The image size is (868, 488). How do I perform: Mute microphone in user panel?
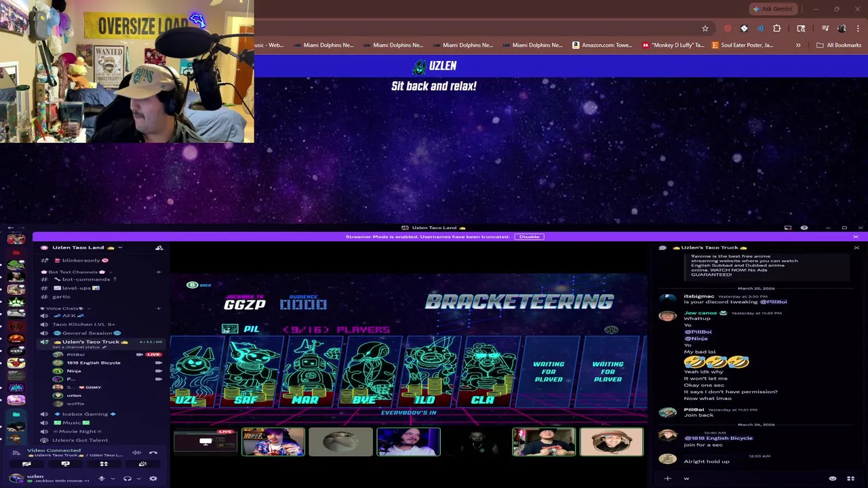[x=102, y=479]
